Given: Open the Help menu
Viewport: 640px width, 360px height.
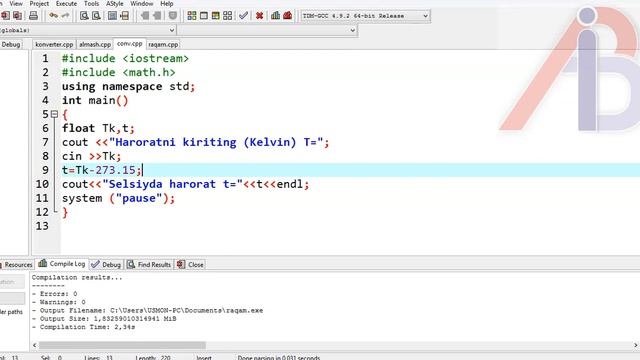Looking at the screenshot, I should click(167, 4).
